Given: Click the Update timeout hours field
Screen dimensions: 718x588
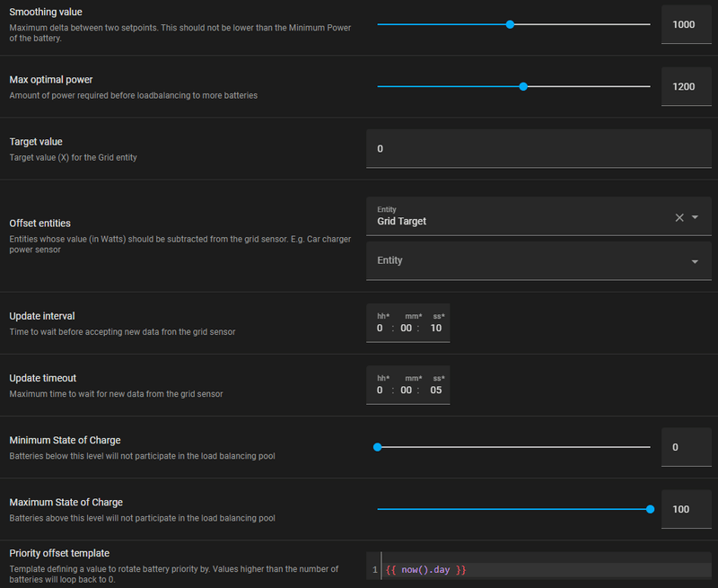Looking at the screenshot, I should (x=380, y=391).
